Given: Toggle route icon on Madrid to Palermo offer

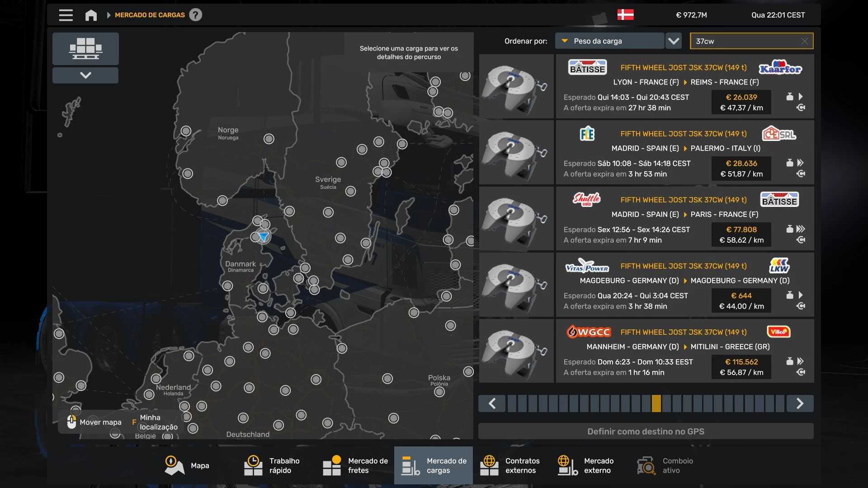Looking at the screenshot, I should pyautogui.click(x=801, y=174).
